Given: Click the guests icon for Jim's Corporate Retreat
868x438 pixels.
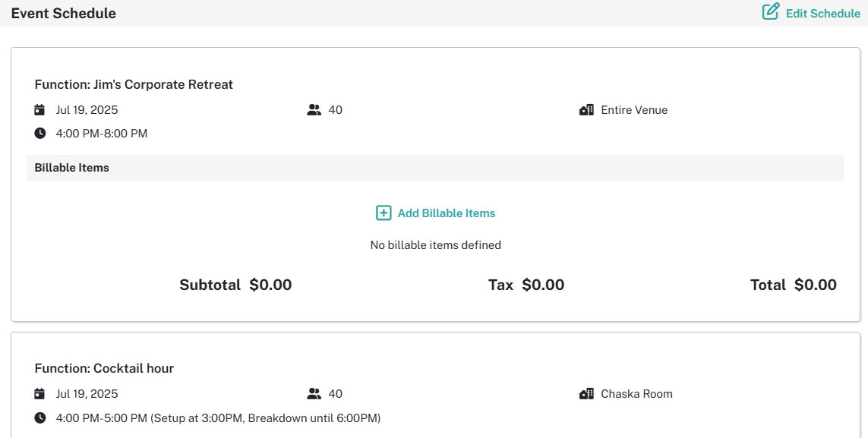Looking at the screenshot, I should coord(314,110).
